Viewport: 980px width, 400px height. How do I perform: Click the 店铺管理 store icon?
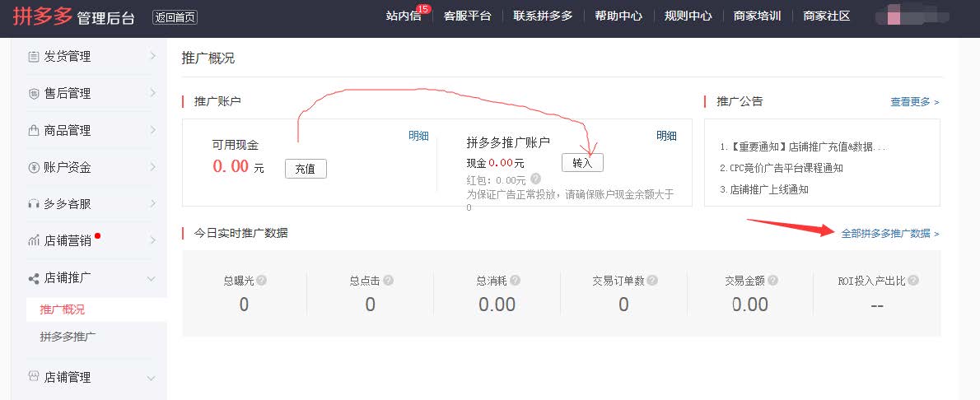(x=34, y=376)
